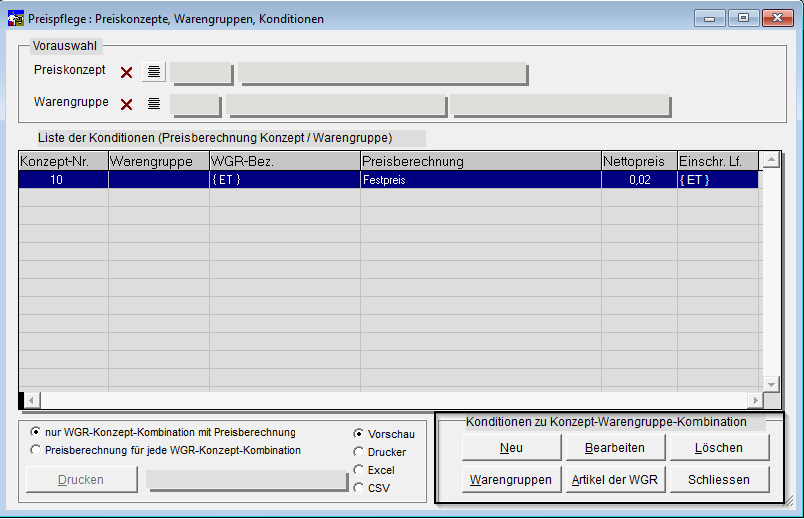The height and width of the screenshot is (519, 804).
Task: Click the horizontal scroll left arrow
Action: [x=32, y=400]
